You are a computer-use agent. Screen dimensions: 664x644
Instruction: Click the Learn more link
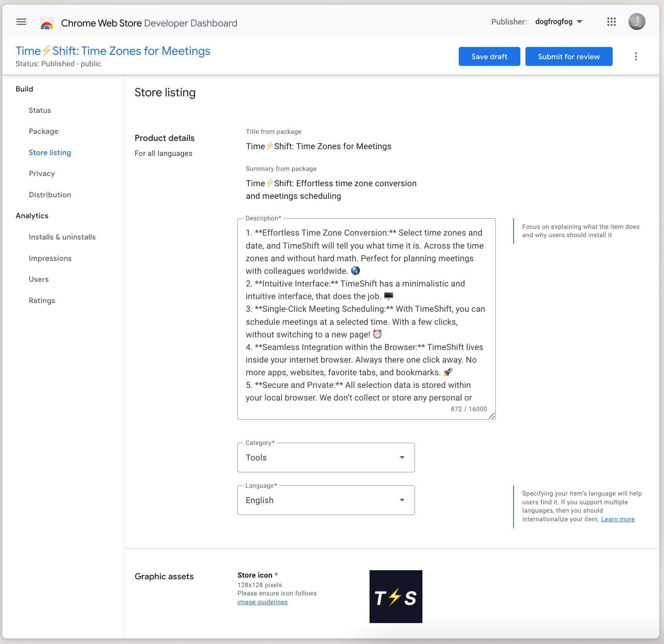[x=618, y=519]
